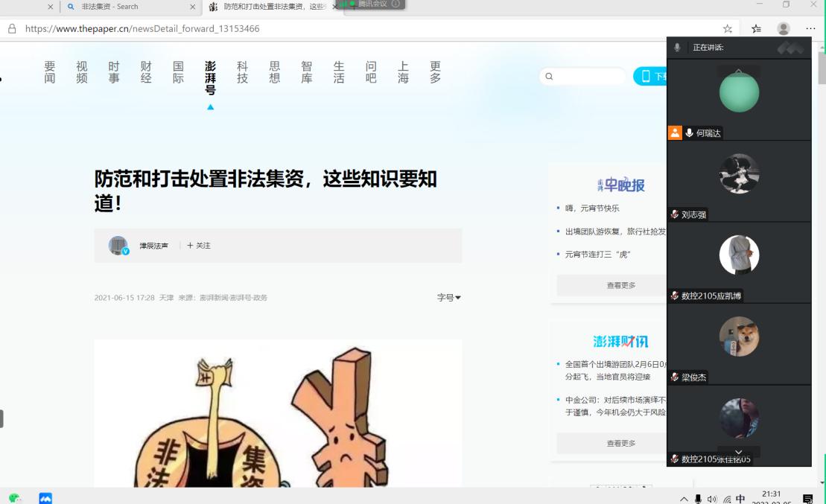Select the 国际 navigation item
Screen dimensions: 826x504
coord(178,72)
